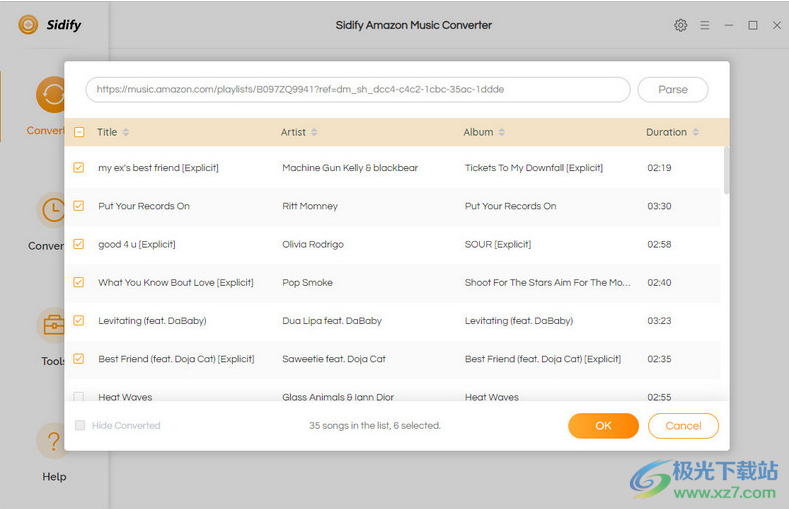This screenshot has width=789, height=509.
Task: Select the Help label in the sidebar
Action: tap(54, 476)
